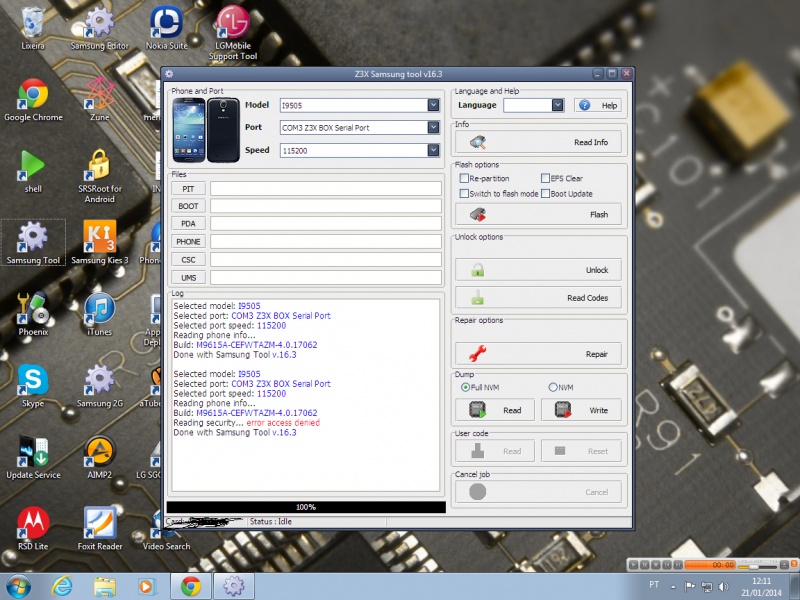Browse for PHONE file
Viewport: 800px width, 600px height.
(188, 241)
